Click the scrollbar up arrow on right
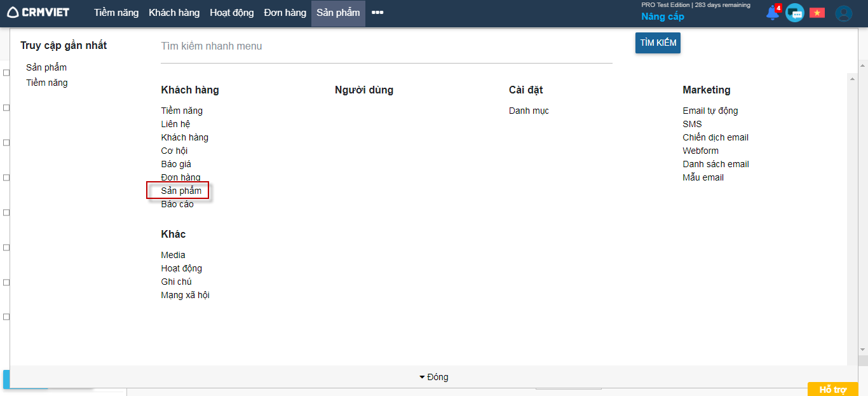Image resolution: width=868 pixels, height=396 pixels. pos(863,65)
